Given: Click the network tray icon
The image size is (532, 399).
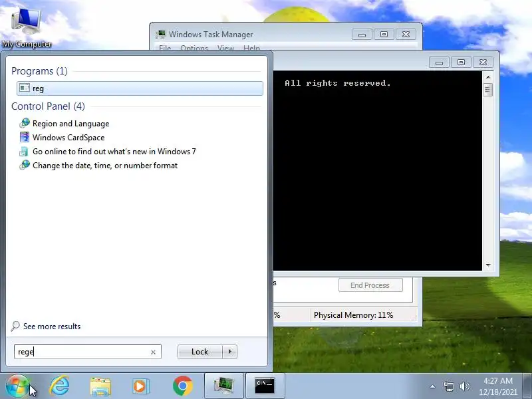Looking at the screenshot, I should click(448, 386).
